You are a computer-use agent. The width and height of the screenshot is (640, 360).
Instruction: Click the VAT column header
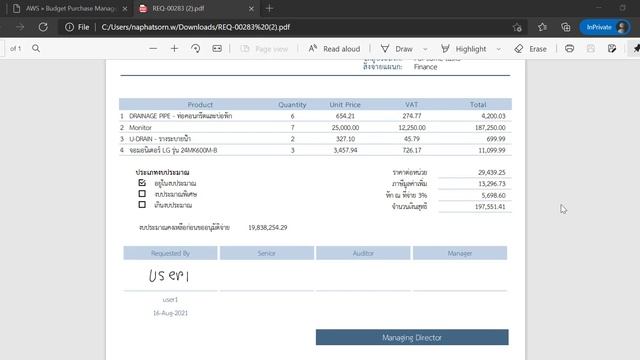click(411, 105)
